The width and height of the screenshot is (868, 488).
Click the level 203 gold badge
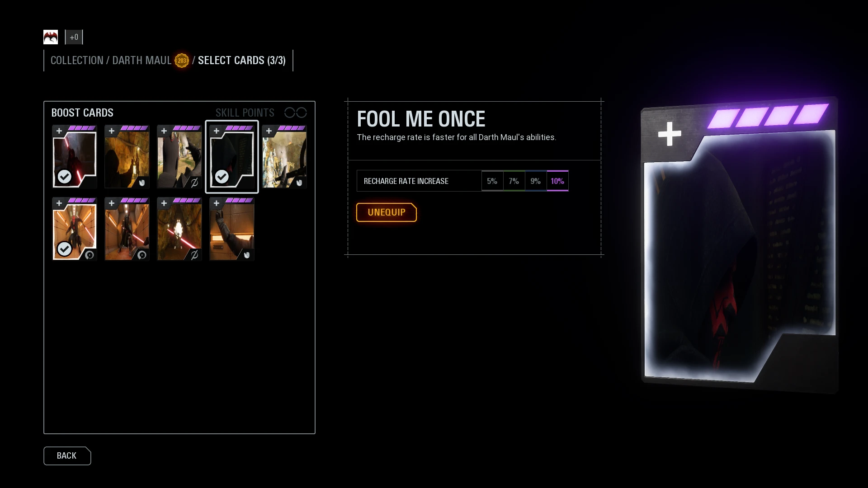(182, 61)
